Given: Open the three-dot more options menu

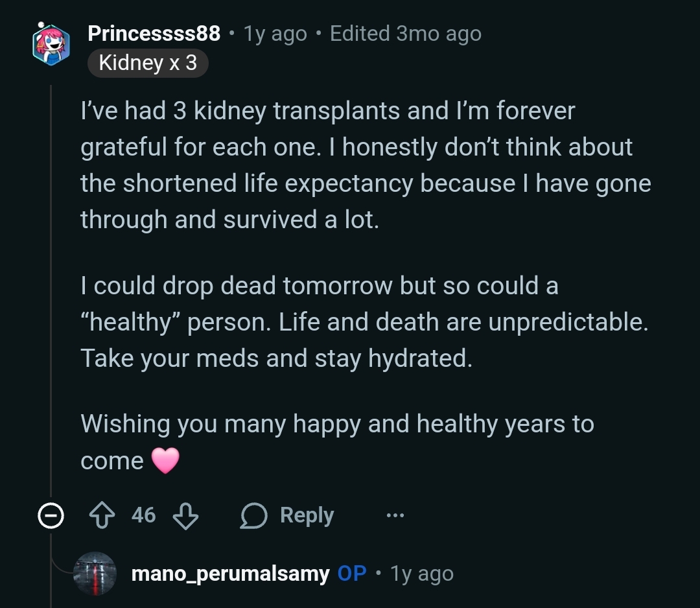Looking at the screenshot, I should point(395,516).
